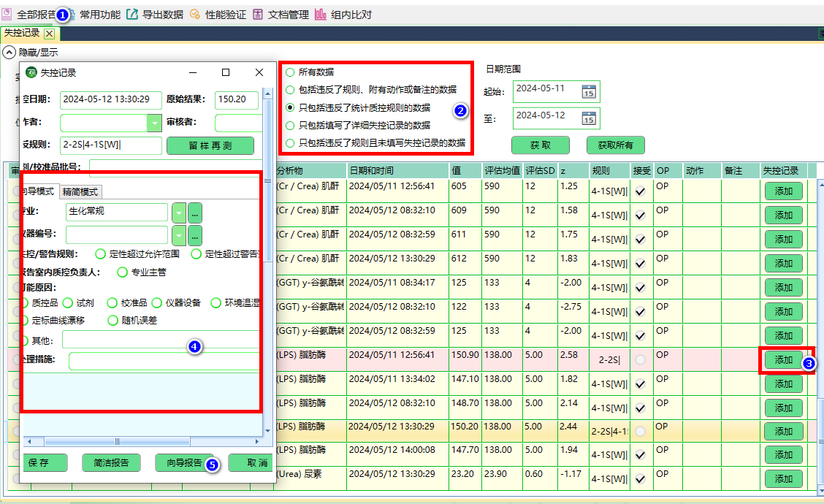Viewport: 824px width, 504px height.
Task: Click the 失控记录 tab
Action: click(23, 33)
